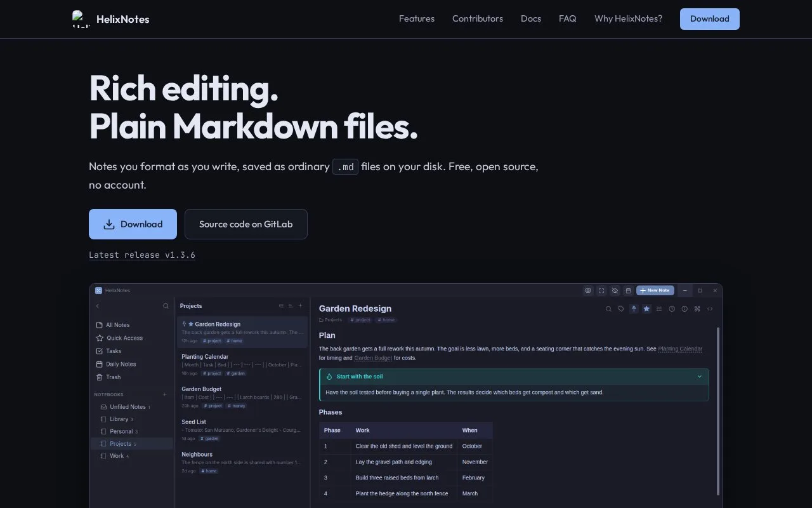Open the outline lines icon in note toolbar
812x508 pixels.
tap(659, 309)
